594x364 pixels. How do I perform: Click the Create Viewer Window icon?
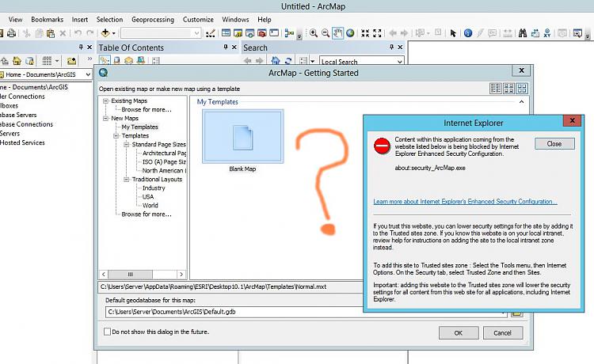coord(577,33)
